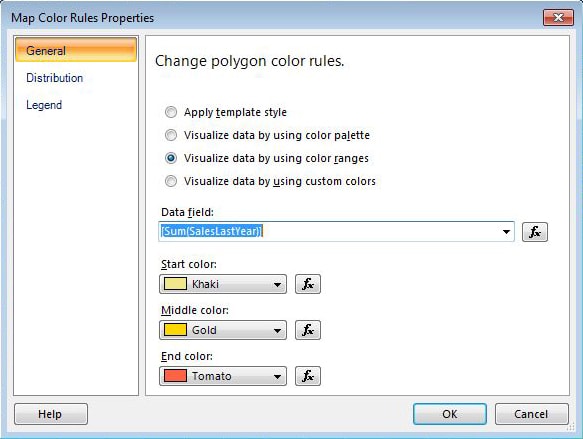Screen dimensions: 583x439
Task: Switch to the General page
Action: [x=76, y=50]
